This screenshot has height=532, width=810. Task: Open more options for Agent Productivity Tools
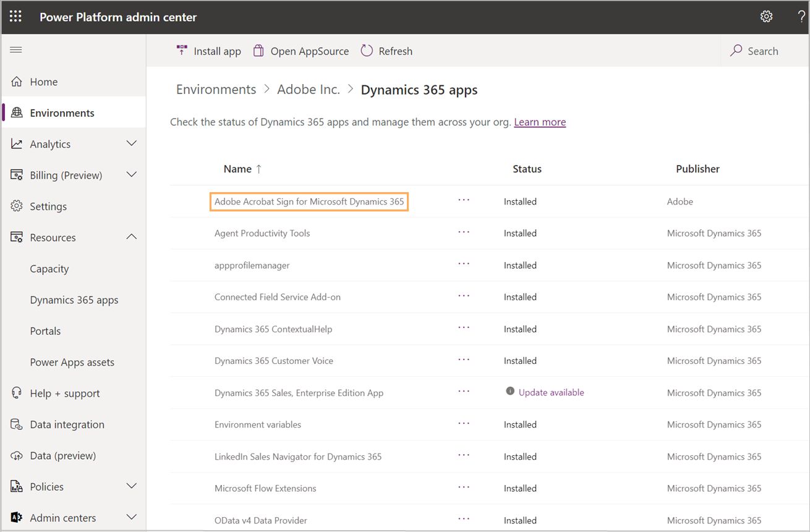[x=464, y=232]
